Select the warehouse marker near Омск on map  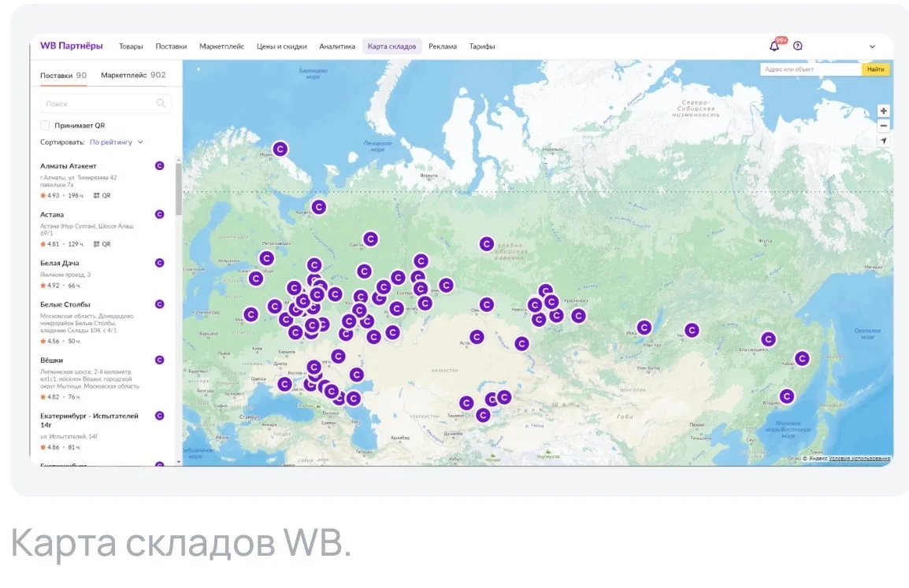tap(486, 304)
